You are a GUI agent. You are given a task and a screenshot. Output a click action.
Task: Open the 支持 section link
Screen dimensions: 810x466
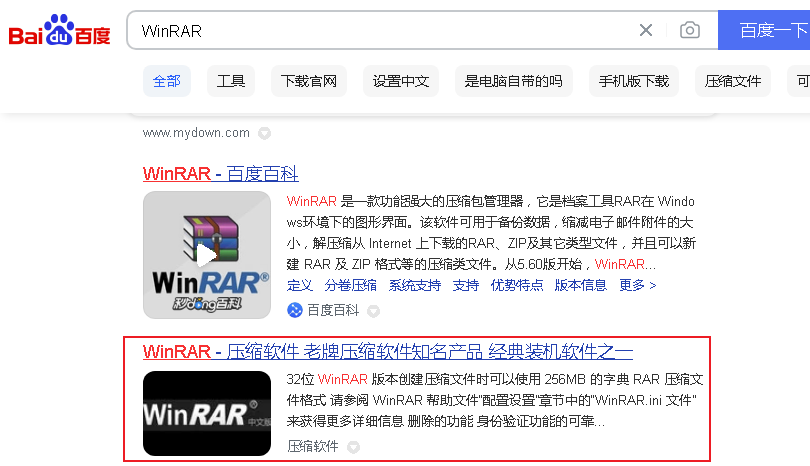[465, 285]
